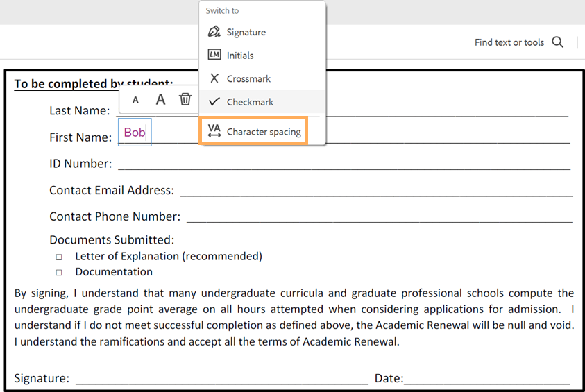Screen dimensions: 585x392
Task: Choose the Crossmark tool
Action: pyautogui.click(x=248, y=79)
